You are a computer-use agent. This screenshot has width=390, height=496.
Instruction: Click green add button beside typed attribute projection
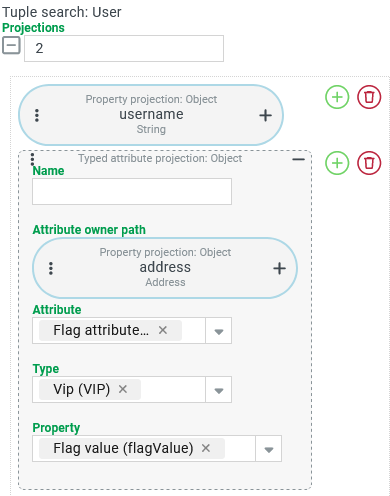coord(337,163)
